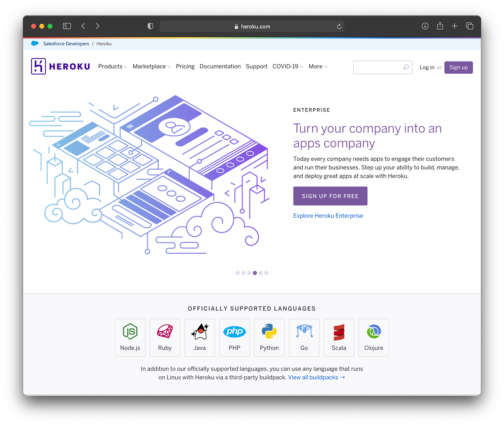The image size is (504, 426).
Task: Show downloads with the download icon
Action: (425, 26)
